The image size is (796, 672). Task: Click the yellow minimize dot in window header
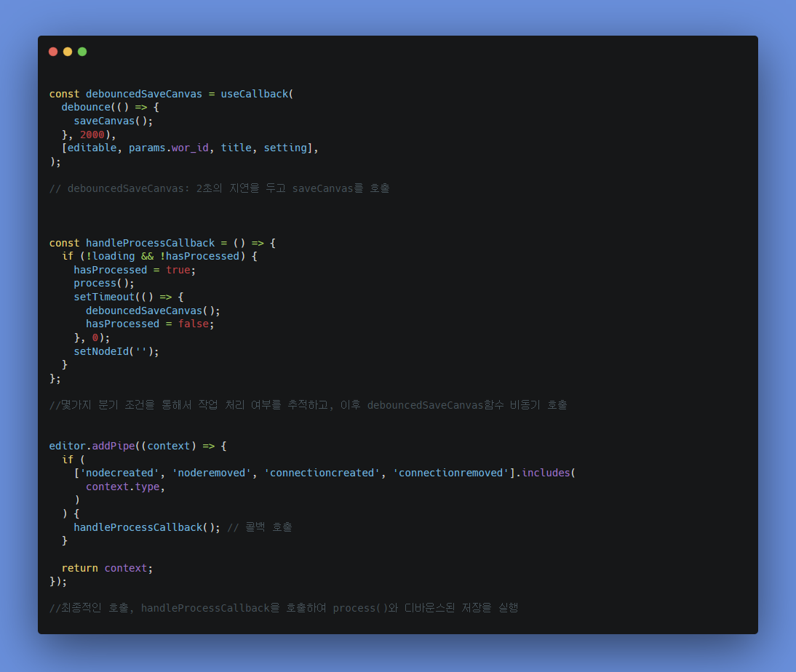click(x=68, y=52)
